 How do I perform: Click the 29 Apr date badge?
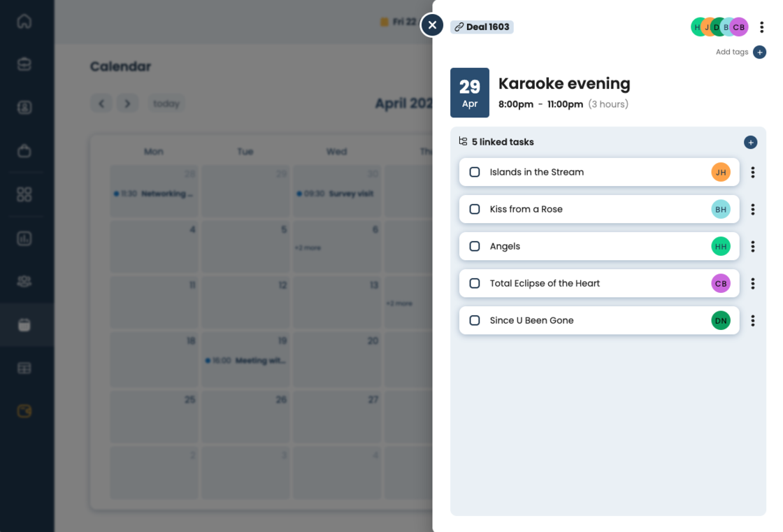coord(469,92)
